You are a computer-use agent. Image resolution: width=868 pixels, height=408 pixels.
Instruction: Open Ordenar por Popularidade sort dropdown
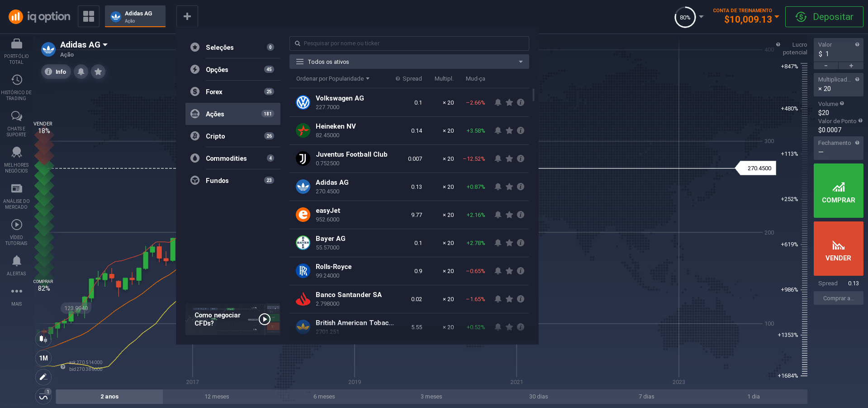click(332, 79)
